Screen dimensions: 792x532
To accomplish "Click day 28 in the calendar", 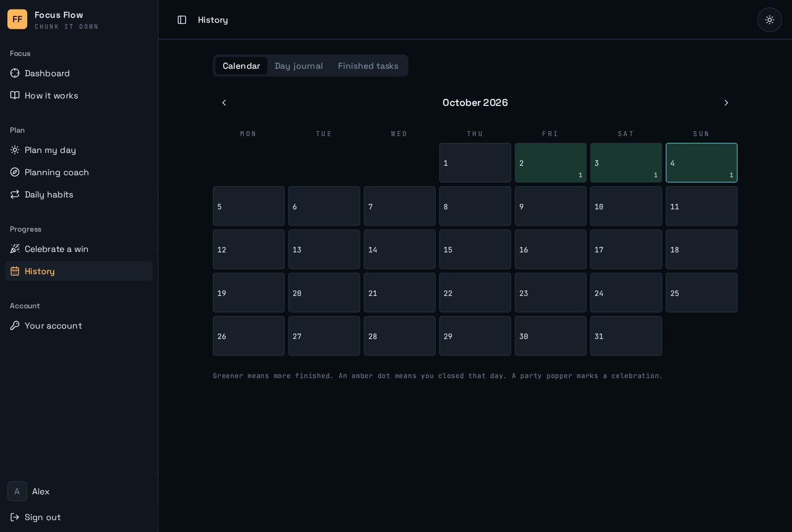I will [x=399, y=336].
